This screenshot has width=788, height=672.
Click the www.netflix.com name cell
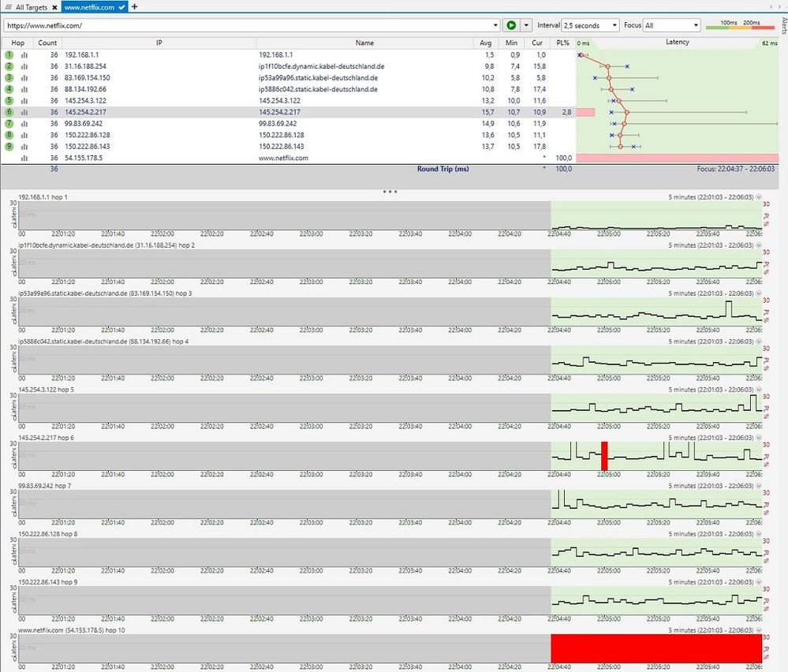283,158
